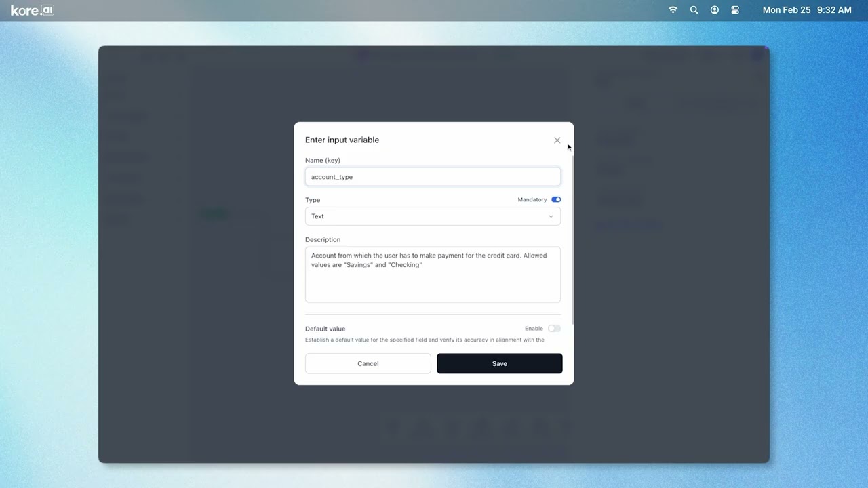Screen dimensions: 868x488
Task: Click the Cancel button
Action: (x=368, y=363)
